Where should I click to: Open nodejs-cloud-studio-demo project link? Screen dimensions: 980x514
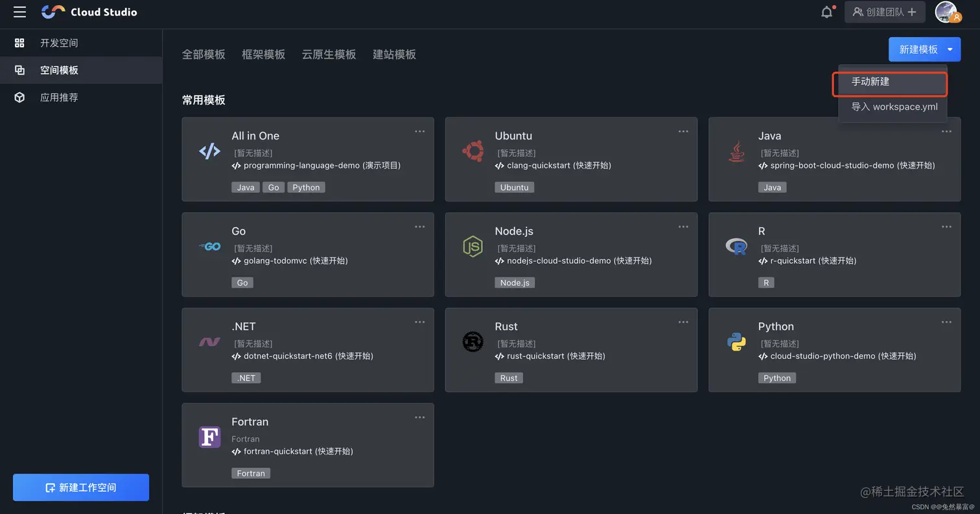coord(573,261)
